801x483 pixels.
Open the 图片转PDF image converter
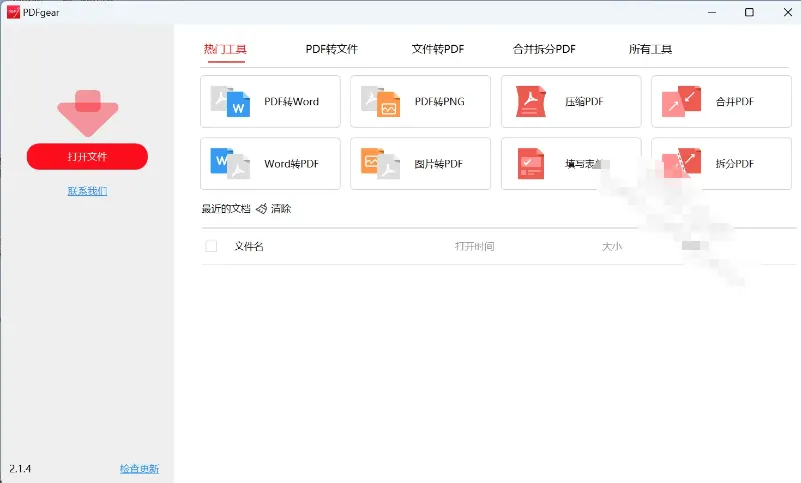point(420,164)
